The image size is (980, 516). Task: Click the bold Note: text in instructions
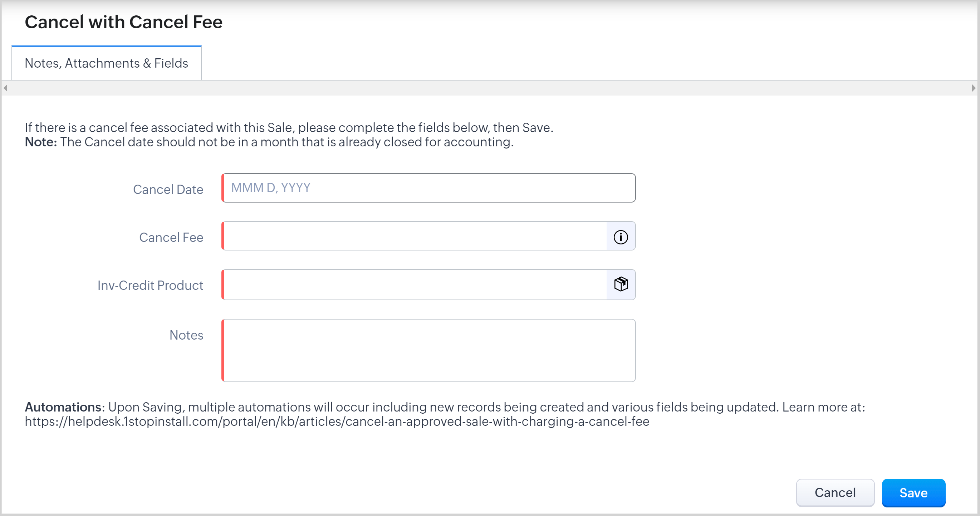click(x=41, y=142)
